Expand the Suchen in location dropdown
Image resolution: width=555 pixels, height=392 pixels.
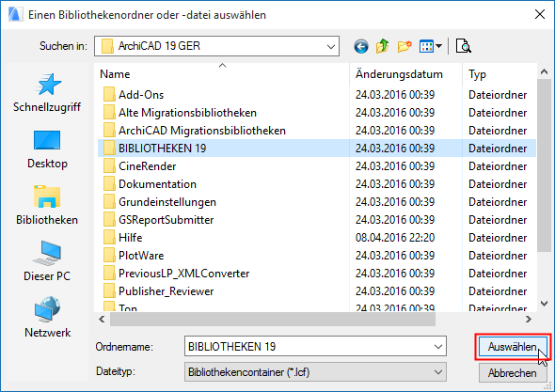click(x=331, y=46)
